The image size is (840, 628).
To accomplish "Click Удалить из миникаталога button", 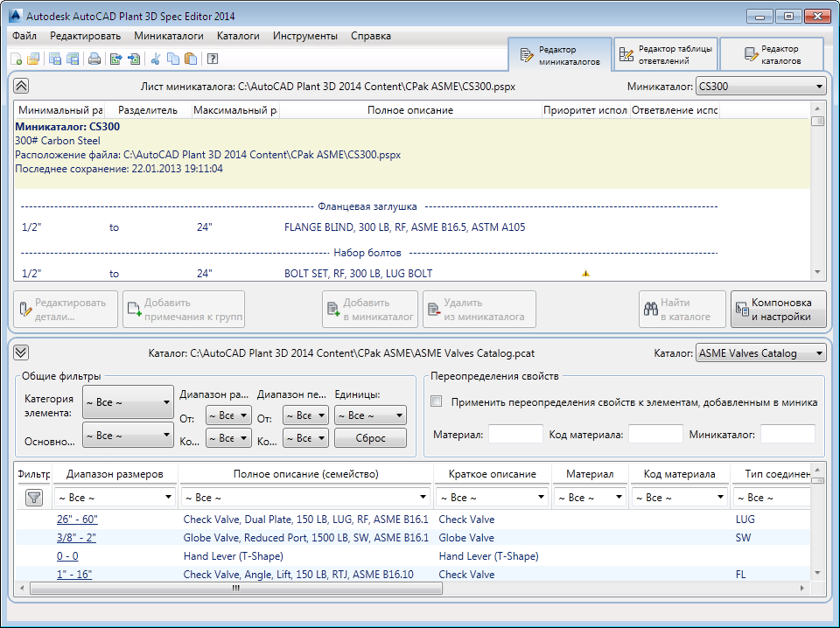I will [479, 310].
